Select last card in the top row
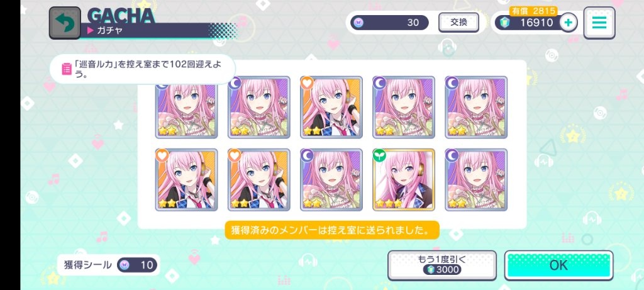Image resolution: width=644 pixels, height=290 pixels. (x=477, y=107)
